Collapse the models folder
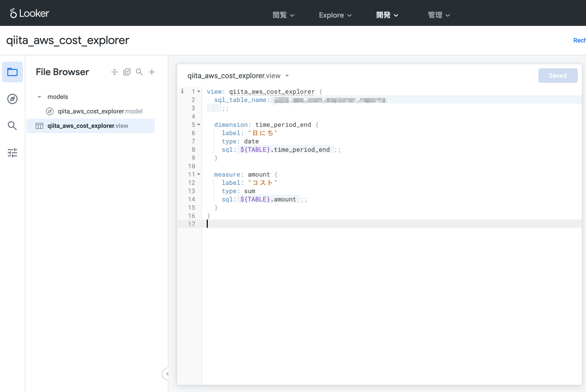 click(x=39, y=97)
